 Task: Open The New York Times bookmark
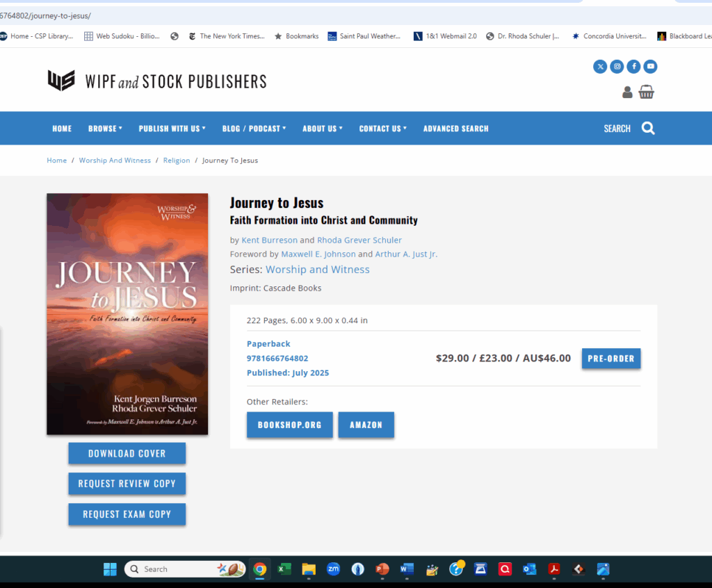[227, 36]
